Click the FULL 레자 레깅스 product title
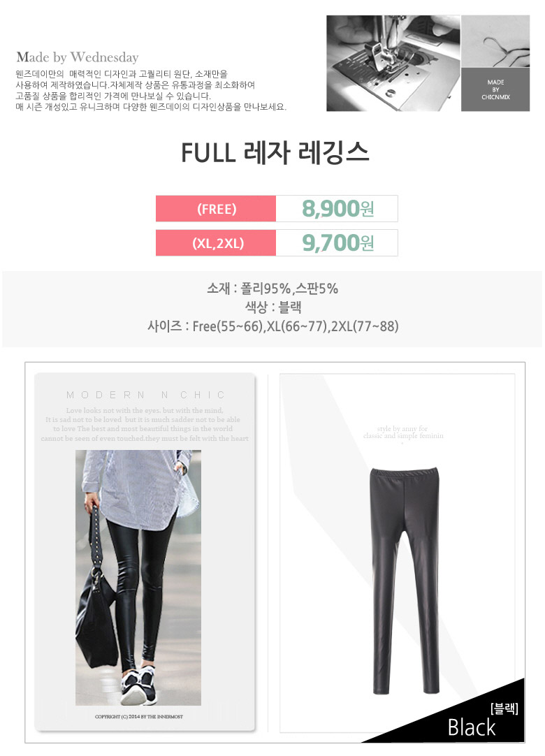Viewport: 545px width, 756px height. (x=275, y=153)
